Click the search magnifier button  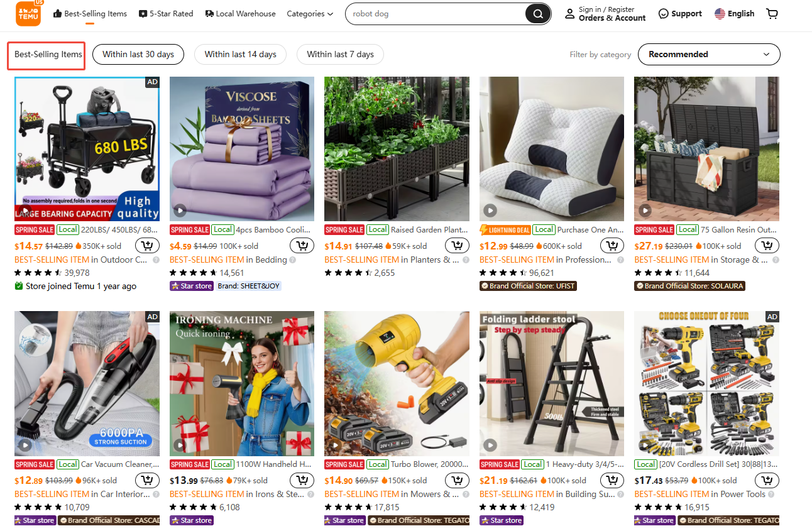pos(538,14)
